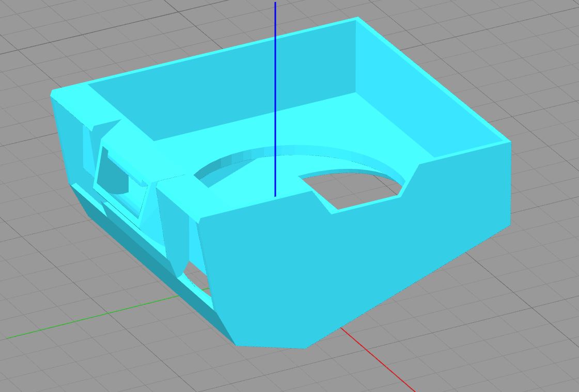Click the red X axis line
The image size is (579, 392).
coord(378,359)
